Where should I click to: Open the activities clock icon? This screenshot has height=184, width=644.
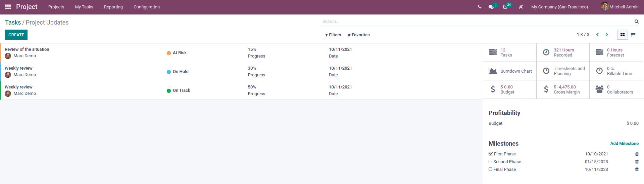(x=505, y=7)
